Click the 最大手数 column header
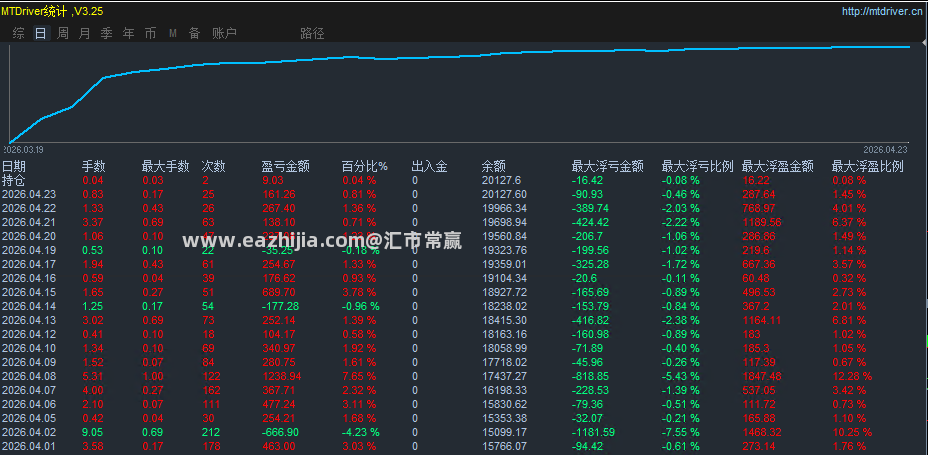The width and height of the screenshot is (928, 455). tap(166, 167)
